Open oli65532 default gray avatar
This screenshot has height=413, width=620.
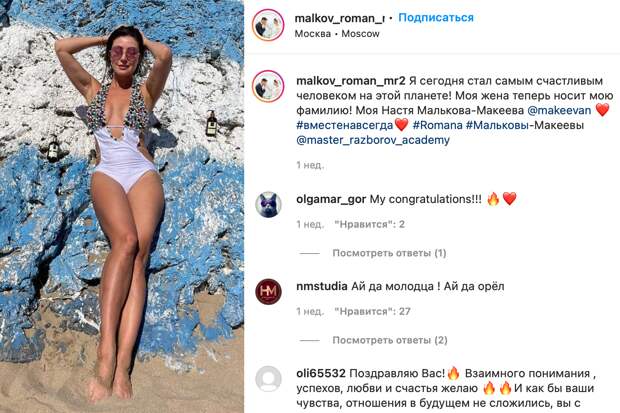[268, 379]
